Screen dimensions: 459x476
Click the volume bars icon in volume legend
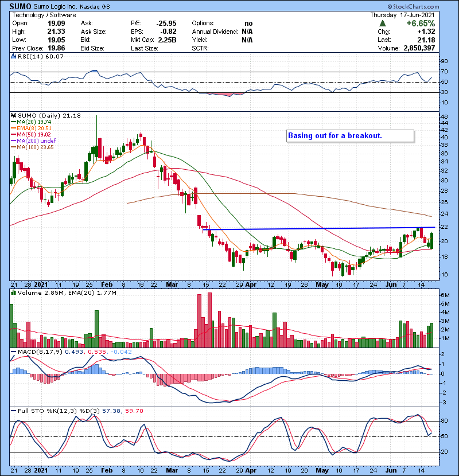13,292
